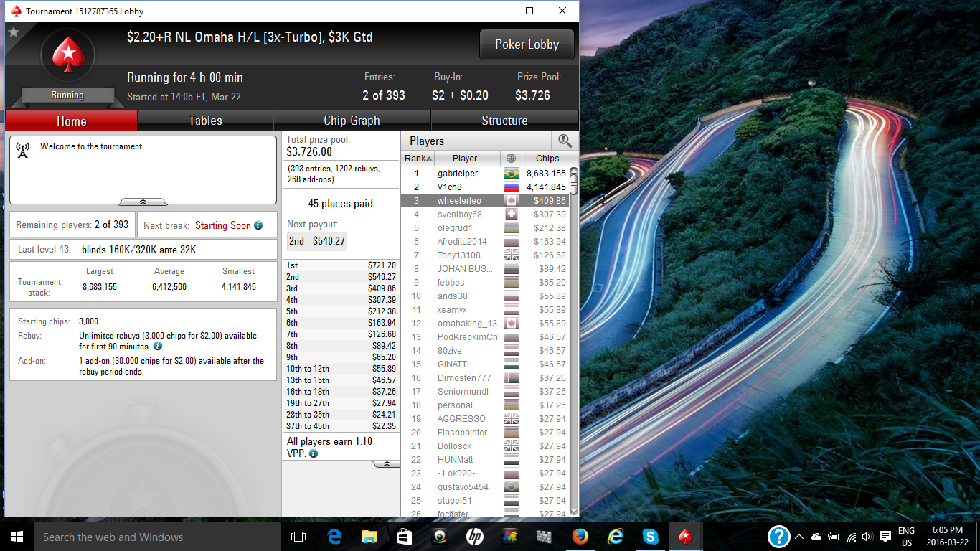Click the Canada flag beside wheelerleo
980x551 pixels.
[512, 201]
